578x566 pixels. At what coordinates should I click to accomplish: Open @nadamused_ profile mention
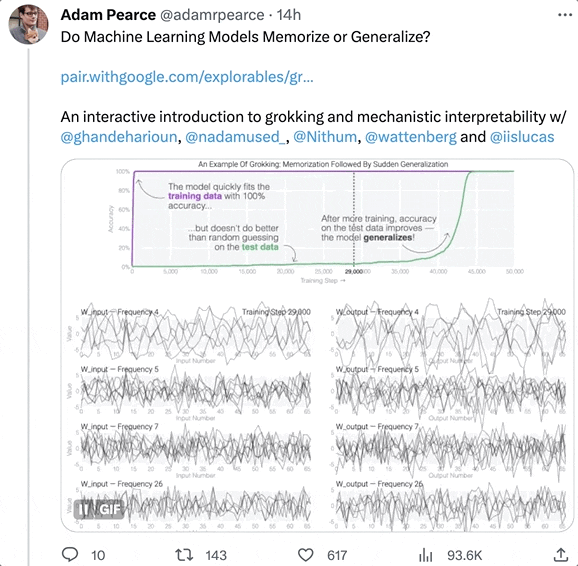coord(235,137)
